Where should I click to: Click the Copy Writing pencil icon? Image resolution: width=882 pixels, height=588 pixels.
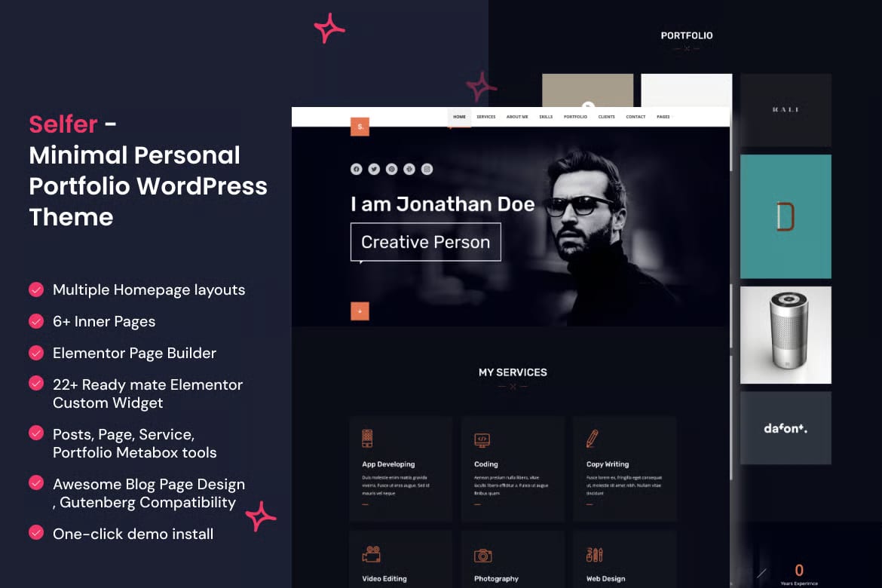click(x=592, y=438)
